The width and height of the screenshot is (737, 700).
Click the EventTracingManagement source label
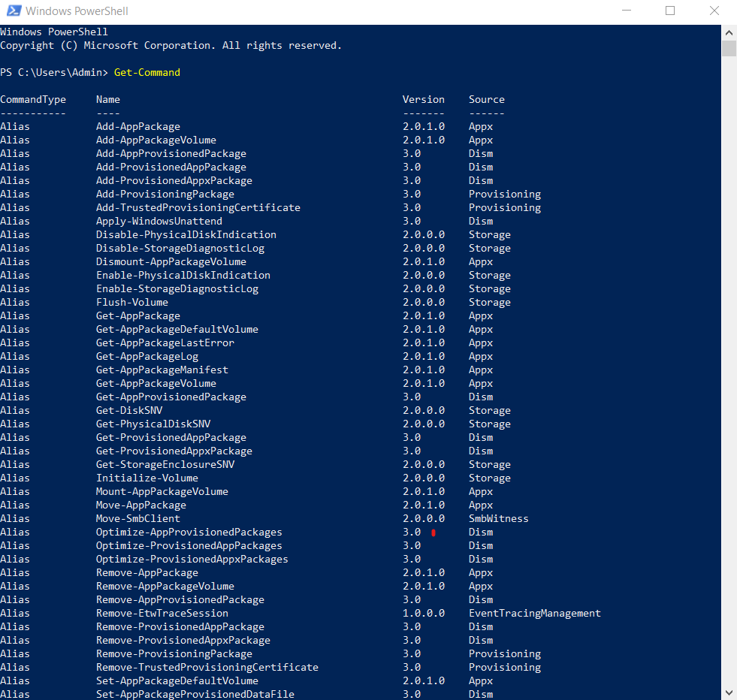(535, 613)
